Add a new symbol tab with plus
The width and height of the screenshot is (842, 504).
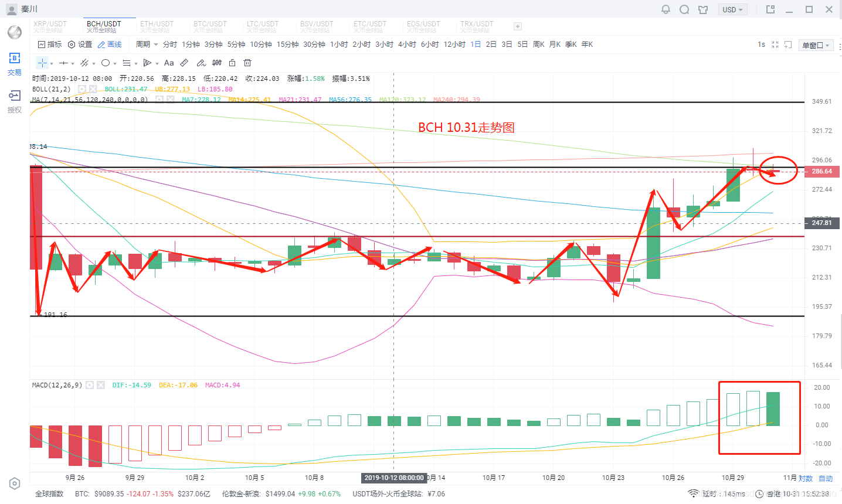click(517, 26)
